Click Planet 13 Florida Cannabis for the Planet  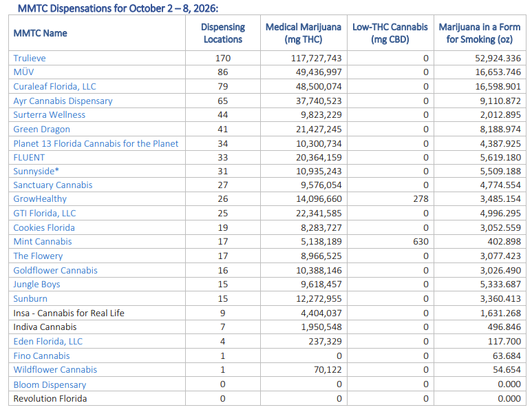(x=96, y=144)
